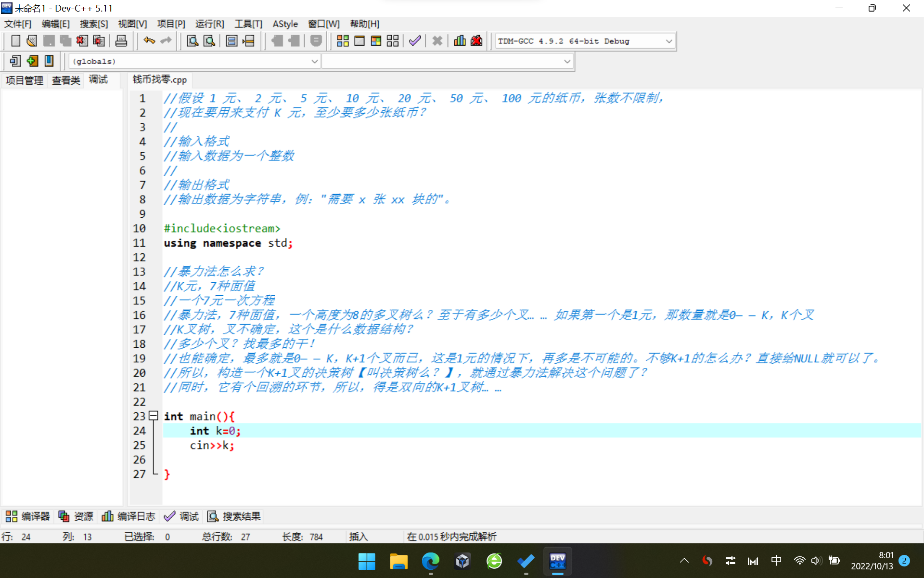Viewport: 924px width, 578px height.
Task: Open the 编译日志 bottom tab
Action: click(x=128, y=516)
